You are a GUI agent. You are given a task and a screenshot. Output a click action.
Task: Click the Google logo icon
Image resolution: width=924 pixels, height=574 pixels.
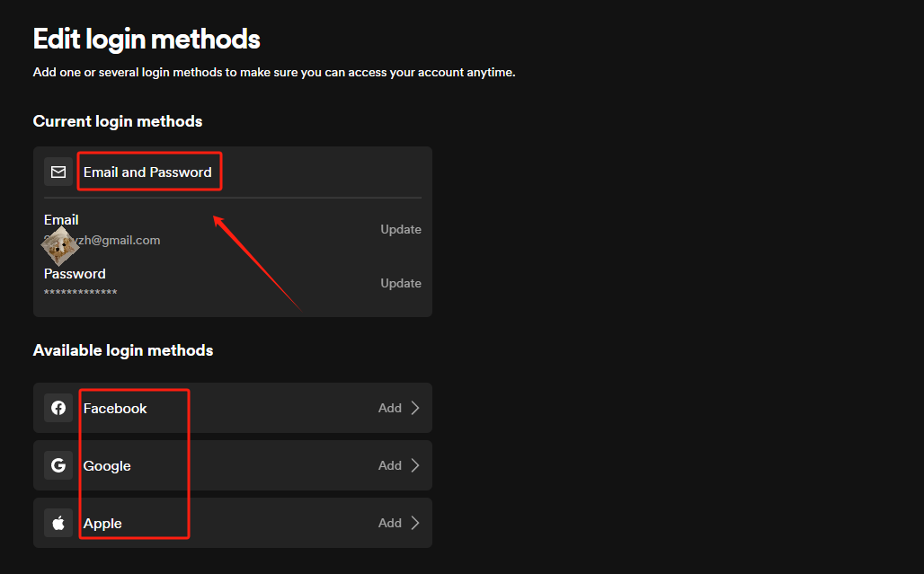(x=58, y=465)
